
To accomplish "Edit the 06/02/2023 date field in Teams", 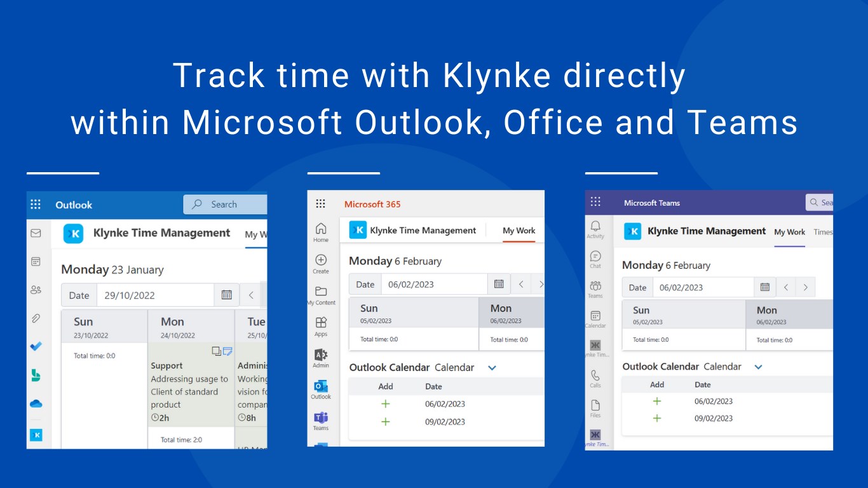I will click(703, 287).
